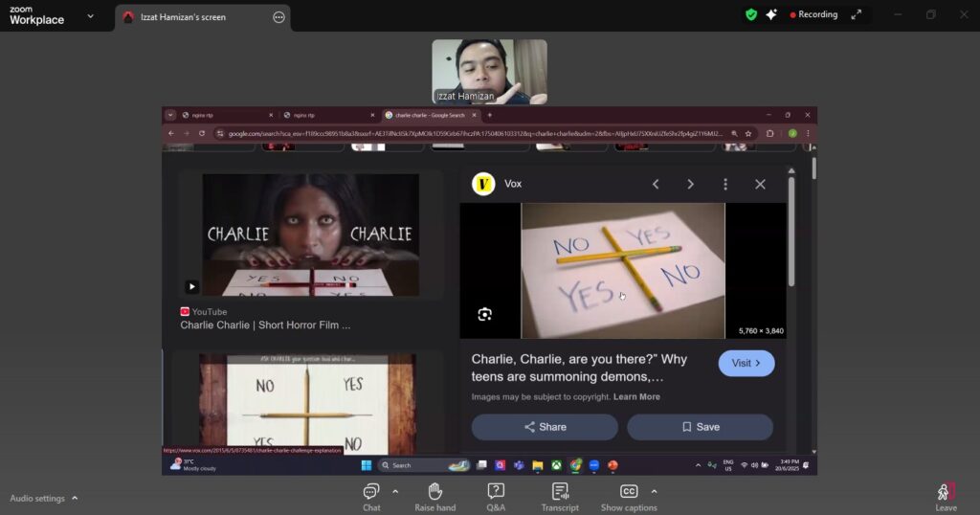Click the browser page vertical scrollbar
This screenshot has width=980, height=515.
[813, 168]
